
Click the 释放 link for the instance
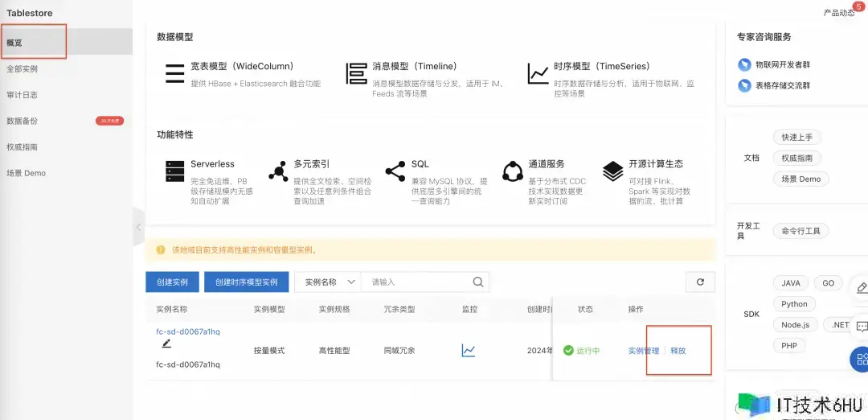click(678, 351)
